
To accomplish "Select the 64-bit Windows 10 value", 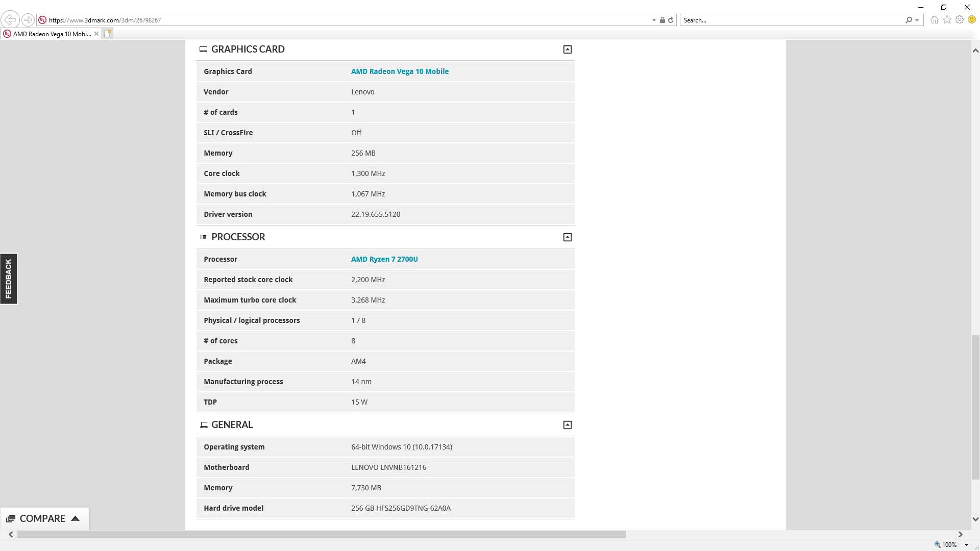I will coord(402,447).
